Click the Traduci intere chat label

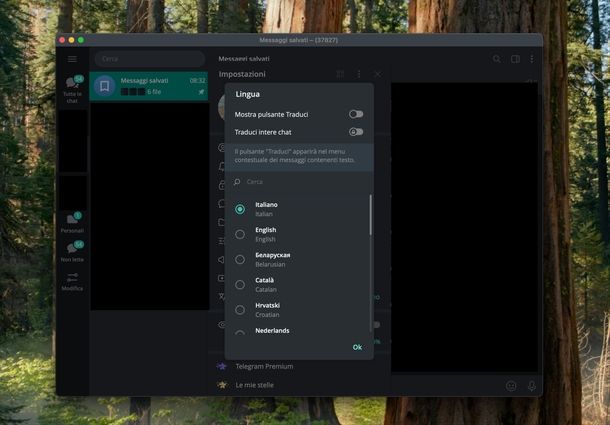point(263,132)
